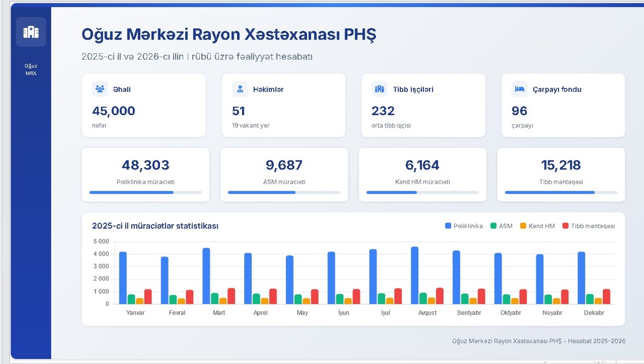Viewport: 644px width, 364px height.
Task: Click the red Tibb məntəqəsi bar for Yanvar
Action: [148, 297]
